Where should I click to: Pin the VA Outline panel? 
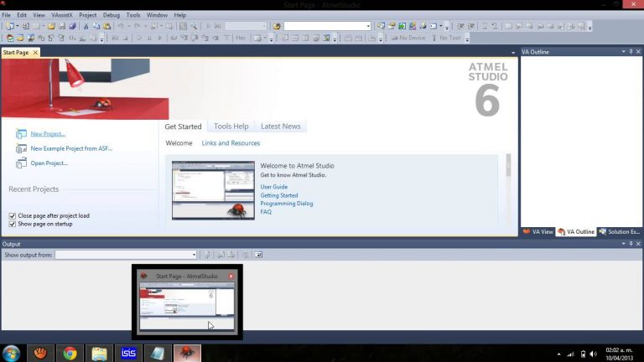point(631,52)
